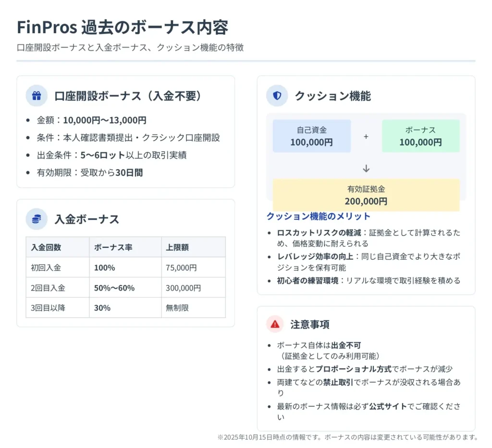Click the shield icon next to クッション機能
Image resolution: width=492 pixels, height=448 pixels.
(277, 96)
